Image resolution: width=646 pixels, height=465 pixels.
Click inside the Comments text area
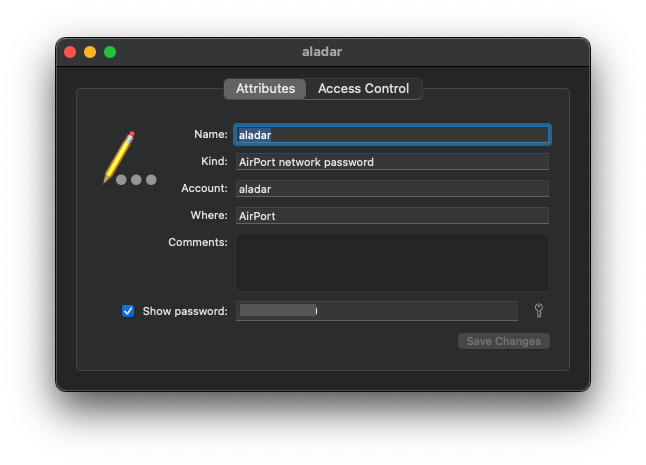(x=391, y=262)
